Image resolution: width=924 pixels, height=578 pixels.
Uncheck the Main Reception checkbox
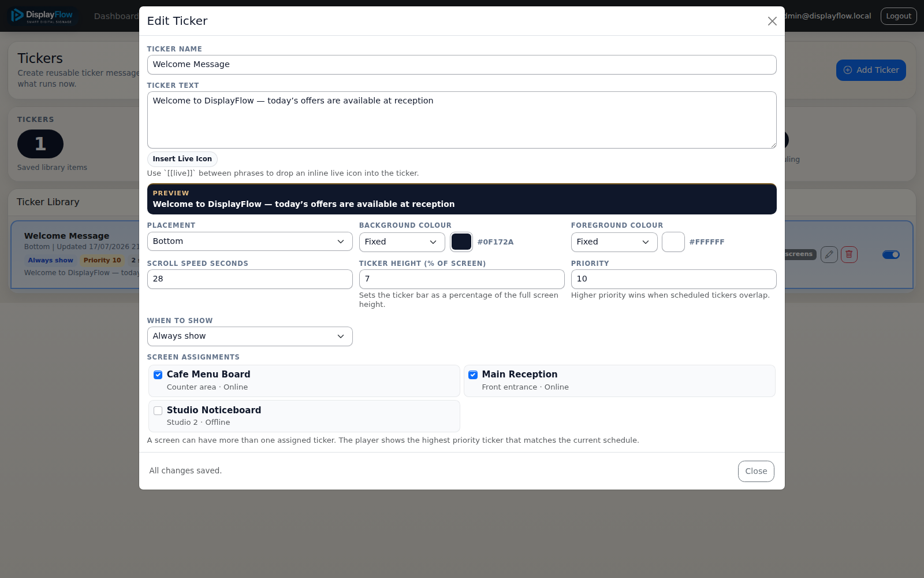click(473, 375)
